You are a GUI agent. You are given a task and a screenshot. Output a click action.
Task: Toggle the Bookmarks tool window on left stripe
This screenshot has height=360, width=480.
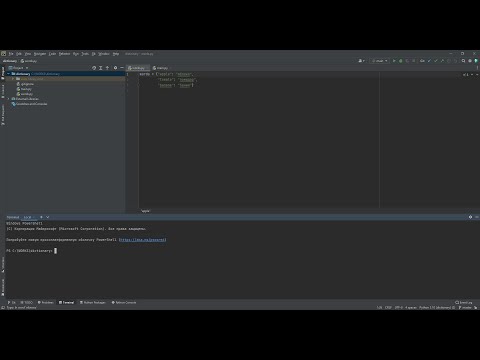[3, 287]
